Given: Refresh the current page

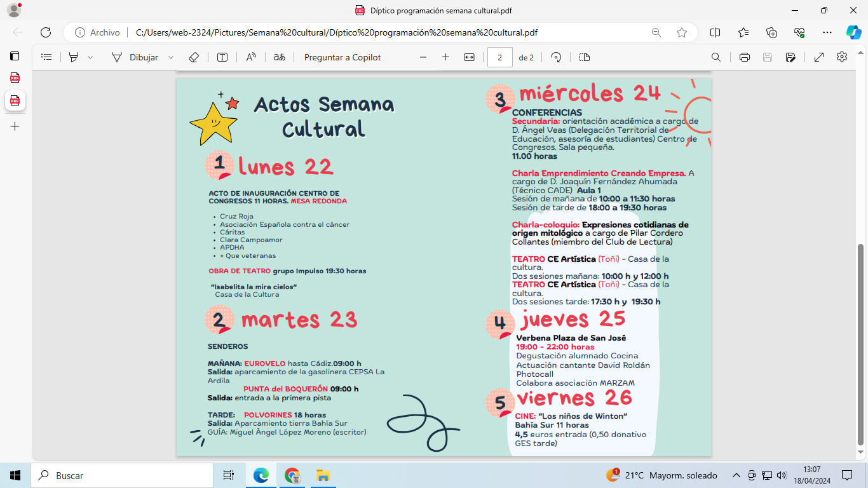Looking at the screenshot, I should (x=46, y=32).
